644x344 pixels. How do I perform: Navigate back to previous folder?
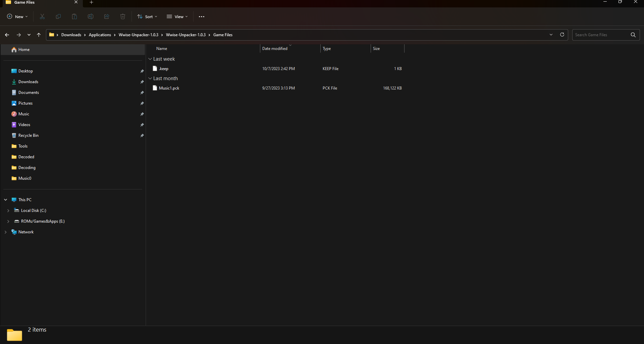click(7, 35)
